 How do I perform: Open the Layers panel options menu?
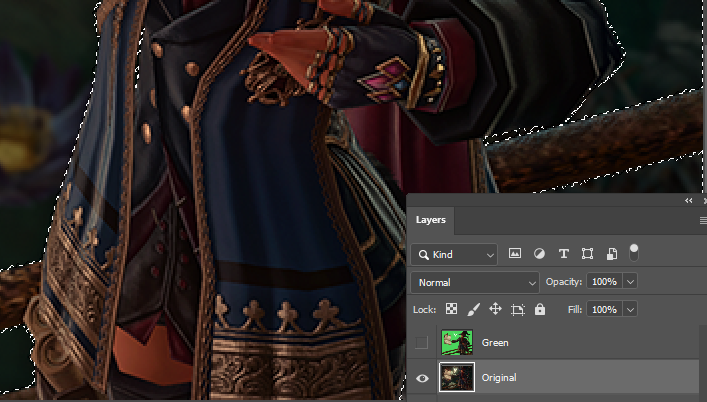tap(702, 220)
